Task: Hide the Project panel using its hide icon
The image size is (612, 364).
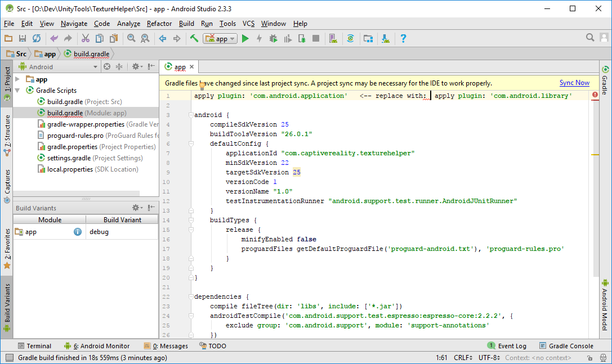Action: (x=151, y=66)
